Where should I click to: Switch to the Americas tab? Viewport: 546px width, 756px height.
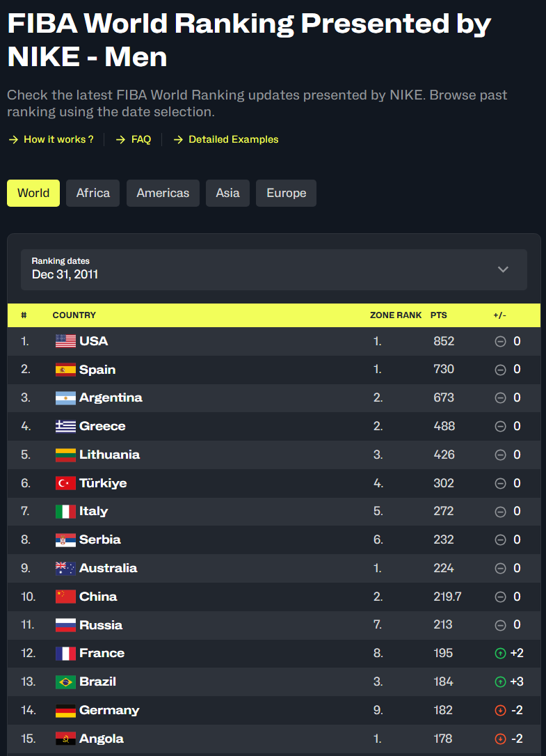[163, 193]
